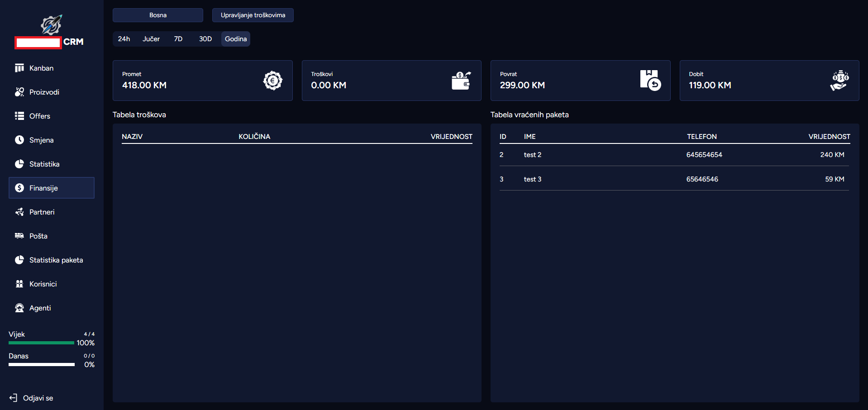This screenshot has width=868, height=410.
Task: Click the Danas white progress bar
Action: click(42, 365)
